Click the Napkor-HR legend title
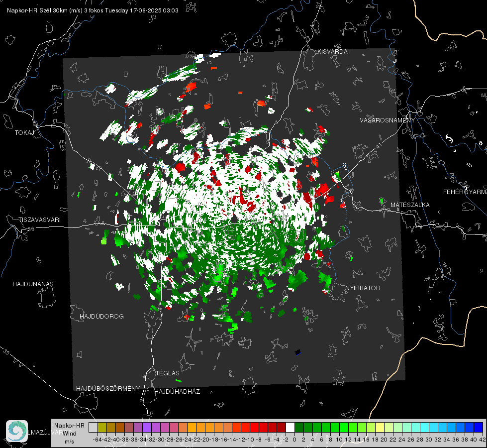The image size is (487, 448). tap(69, 425)
